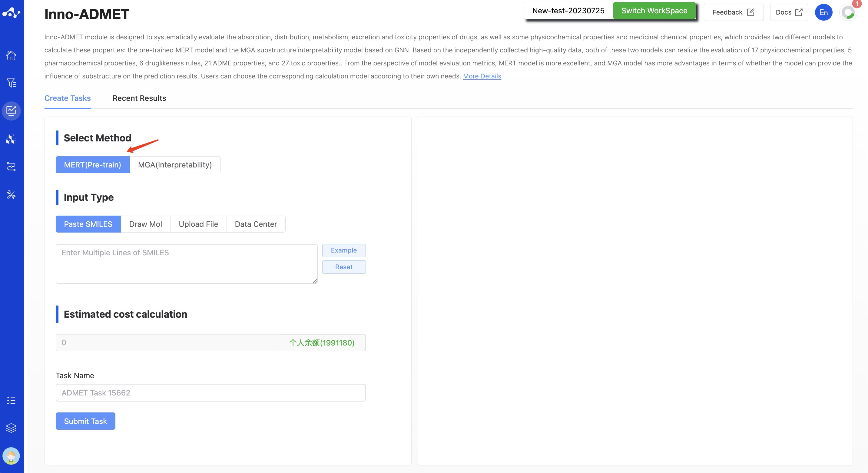Screen dimensions: 868x473
Task: Click the platform logo icon in sidebar
Action: 12,13
